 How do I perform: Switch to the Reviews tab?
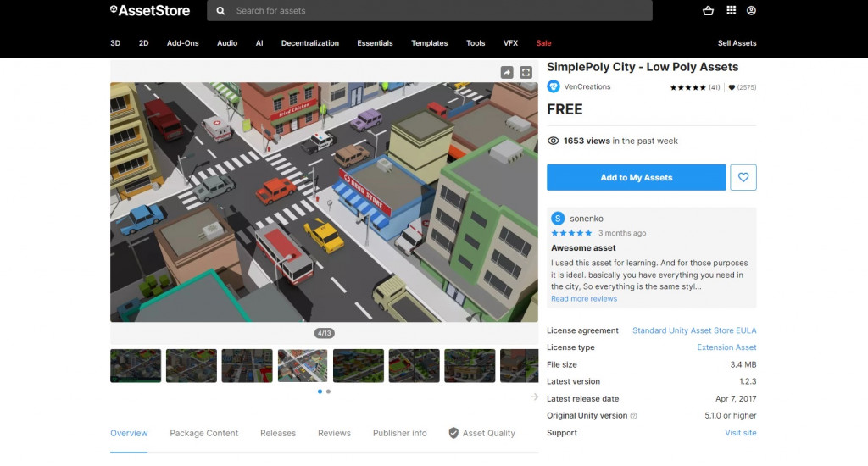coord(334,433)
